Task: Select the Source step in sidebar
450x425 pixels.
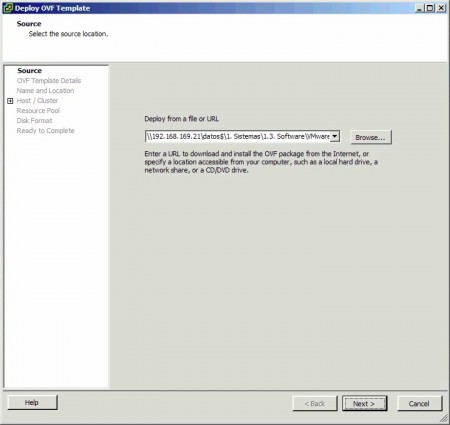Action: point(30,71)
